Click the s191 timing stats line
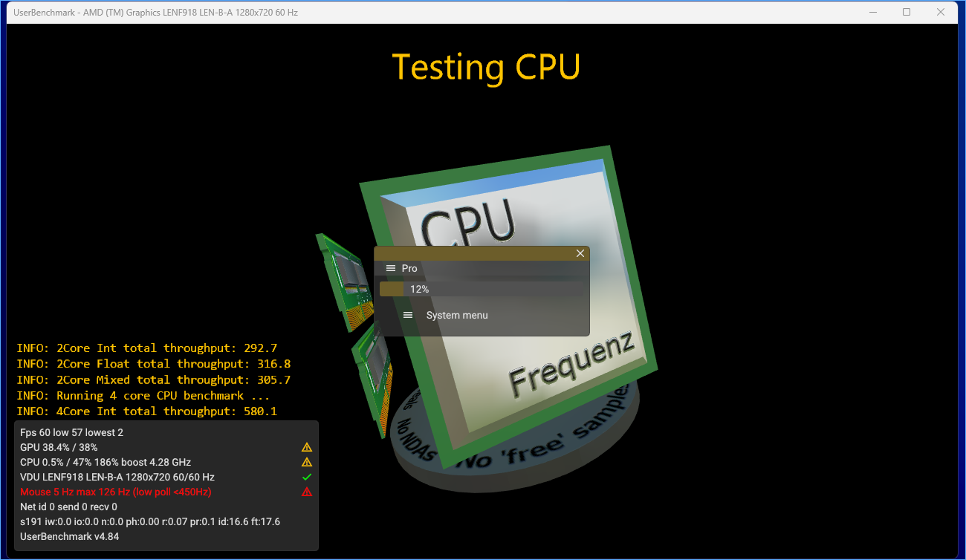Image resolution: width=966 pixels, height=560 pixels. pyautogui.click(x=150, y=521)
